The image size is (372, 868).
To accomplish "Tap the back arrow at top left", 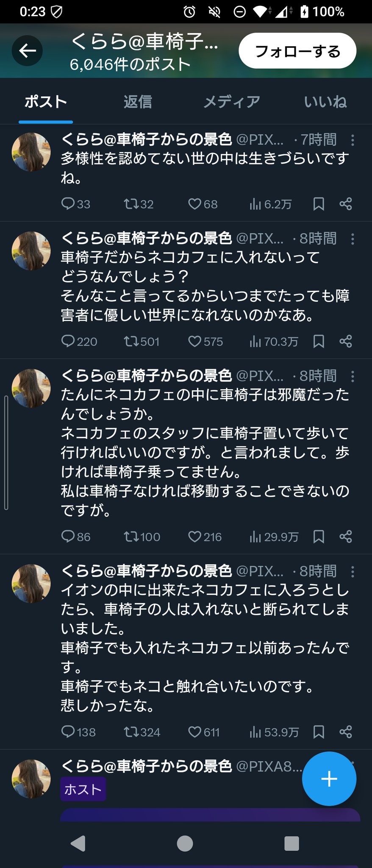I will point(27,51).
